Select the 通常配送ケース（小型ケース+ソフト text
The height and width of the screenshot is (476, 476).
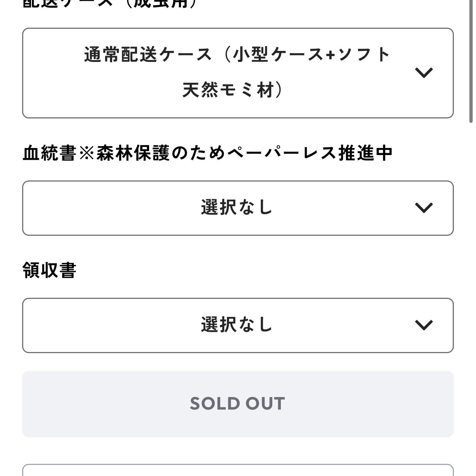click(x=237, y=55)
